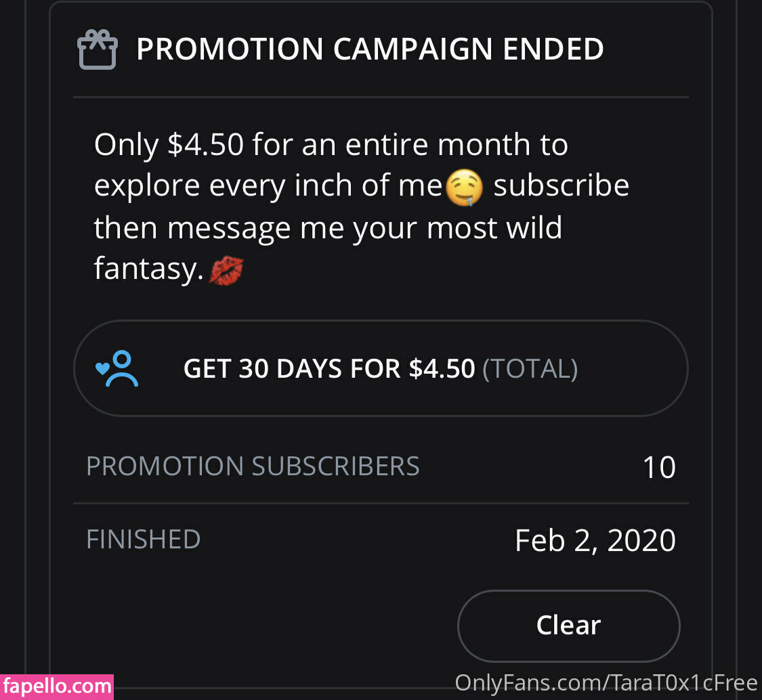Click the subscriber heart-person icon

click(117, 369)
